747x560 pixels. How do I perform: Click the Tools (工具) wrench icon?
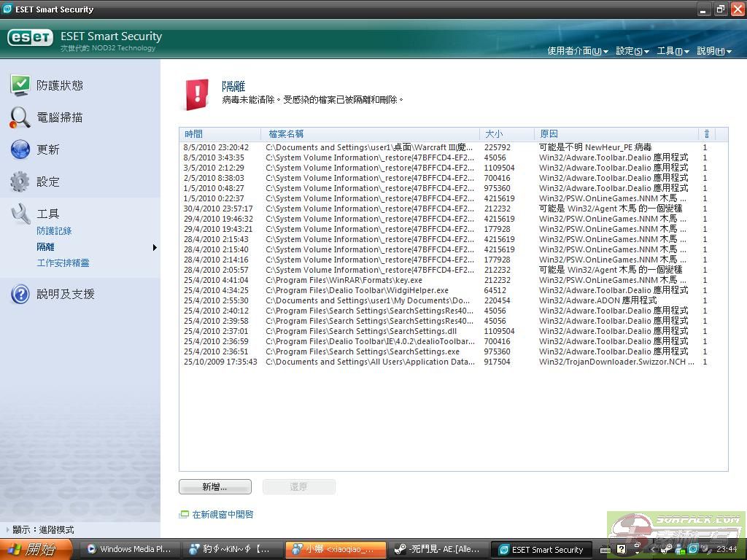[20, 214]
